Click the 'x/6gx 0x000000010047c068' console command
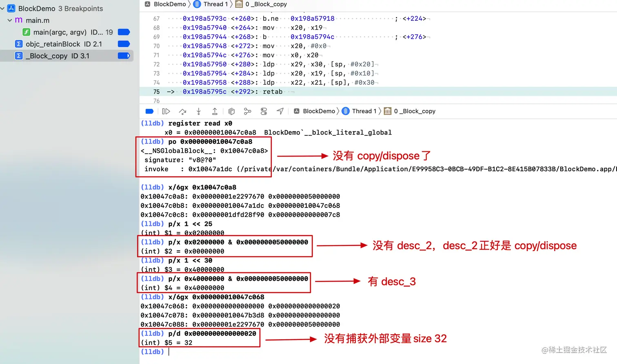Viewport: 617px width, 364px height. (x=216, y=297)
